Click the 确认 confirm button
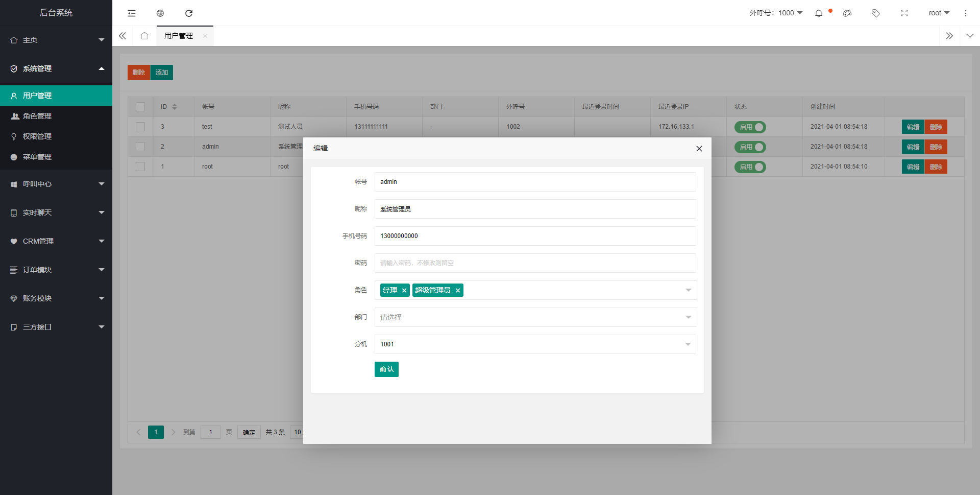980x495 pixels. pyautogui.click(x=386, y=369)
